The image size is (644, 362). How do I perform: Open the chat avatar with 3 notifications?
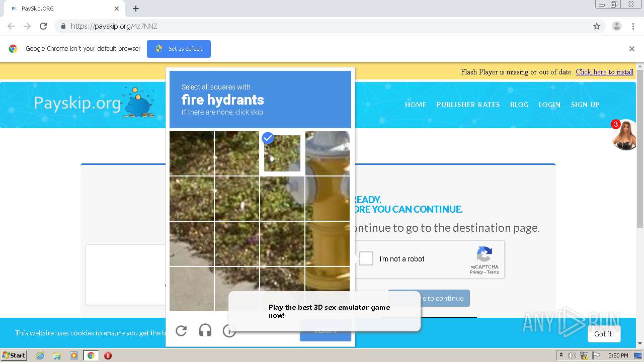[624, 135]
